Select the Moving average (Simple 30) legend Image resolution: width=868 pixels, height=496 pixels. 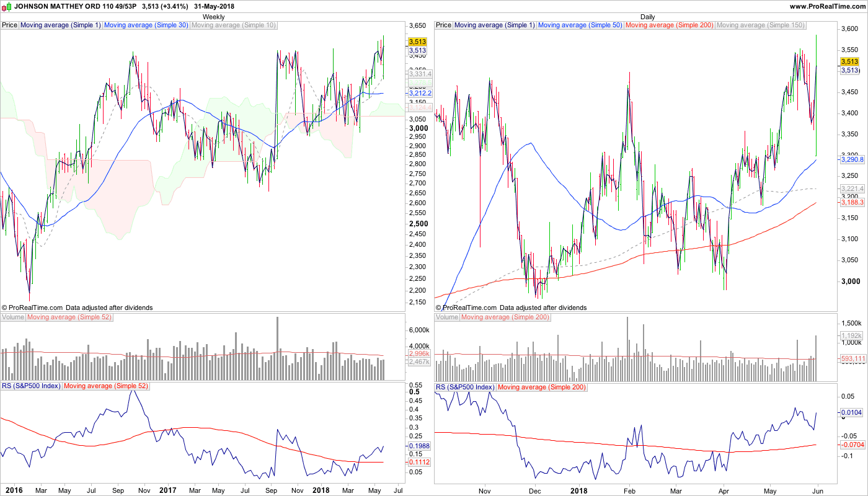coord(146,25)
